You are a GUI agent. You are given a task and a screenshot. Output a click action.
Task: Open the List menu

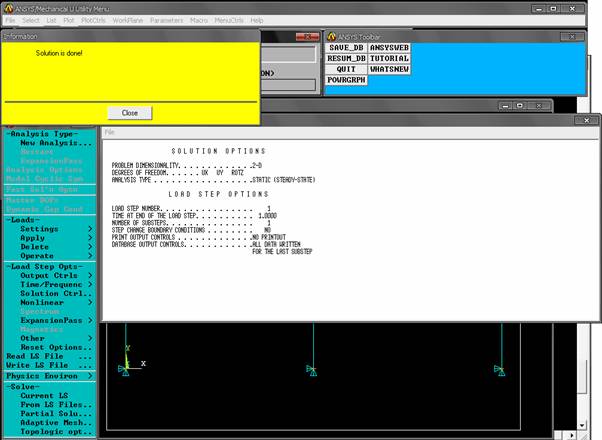click(51, 20)
